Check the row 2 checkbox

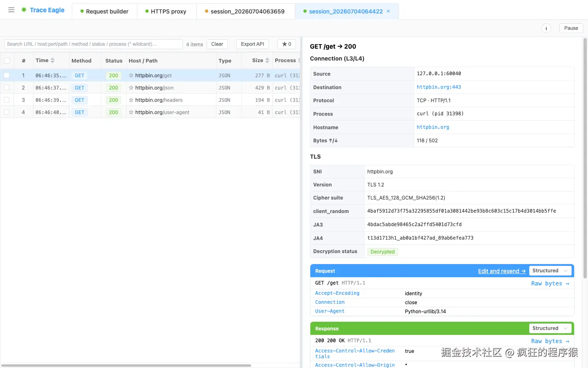(7, 88)
